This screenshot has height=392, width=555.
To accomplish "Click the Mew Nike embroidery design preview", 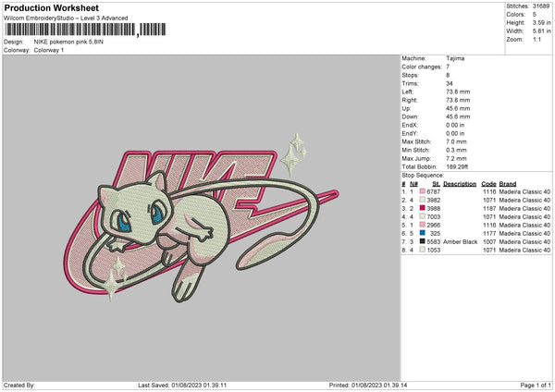I will (x=201, y=217).
